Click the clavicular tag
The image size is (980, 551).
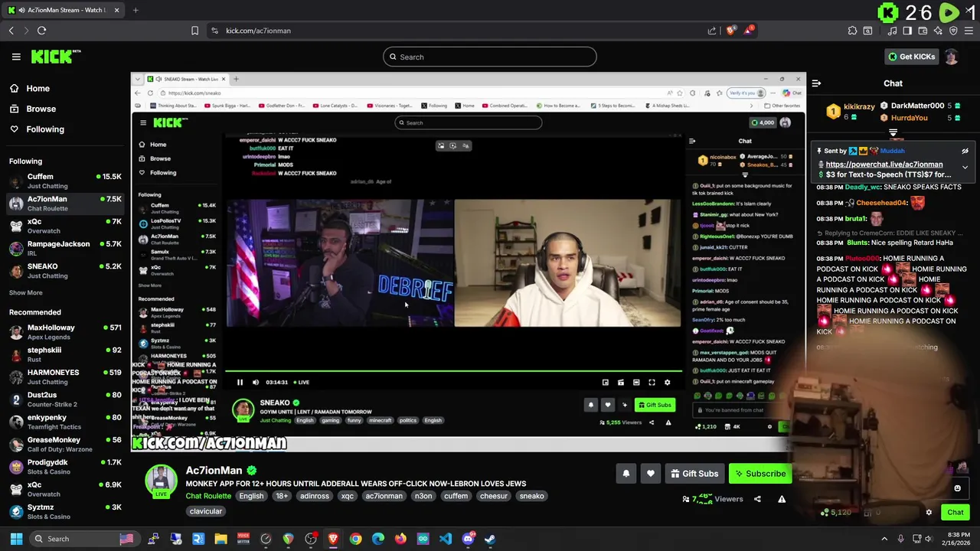click(206, 511)
